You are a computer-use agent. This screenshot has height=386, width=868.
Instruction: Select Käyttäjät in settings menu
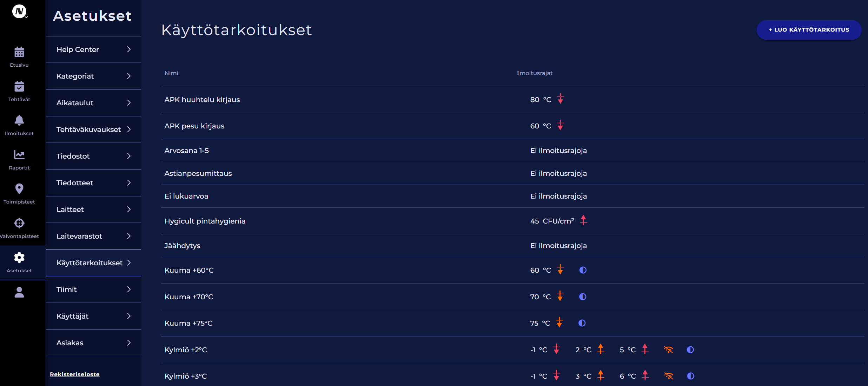(93, 316)
